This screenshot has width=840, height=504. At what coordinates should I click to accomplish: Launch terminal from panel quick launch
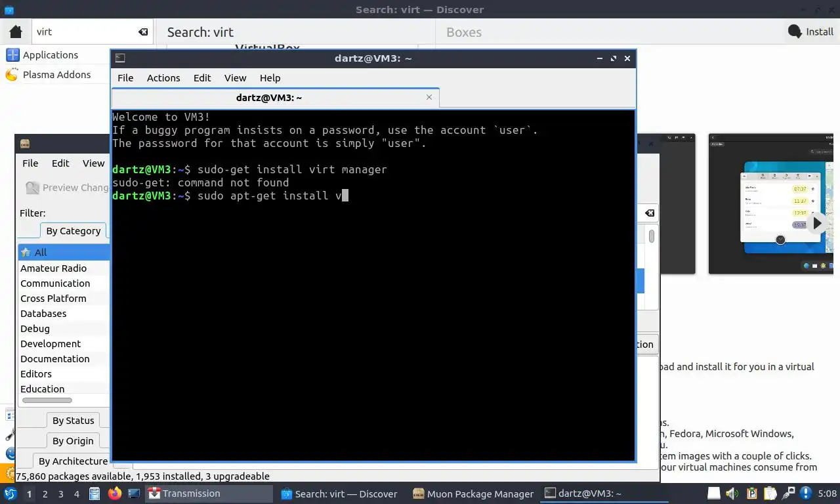click(x=134, y=493)
